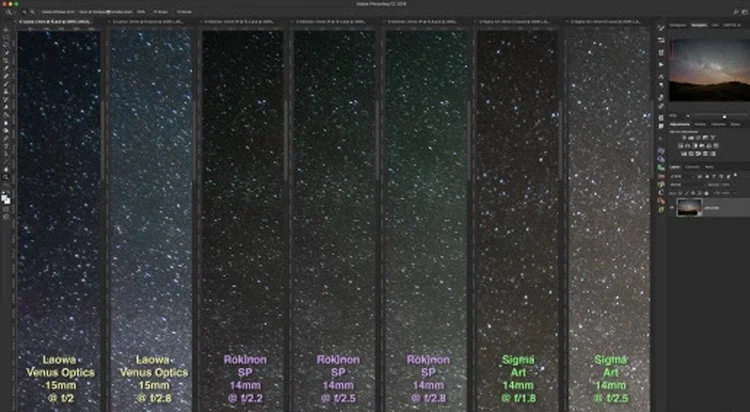Select the Horizontal Type tool
The height and width of the screenshot is (412, 750).
6,145
